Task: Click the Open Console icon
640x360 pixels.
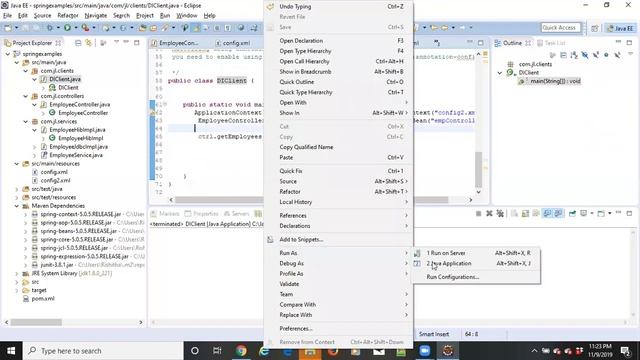Action: point(601,213)
